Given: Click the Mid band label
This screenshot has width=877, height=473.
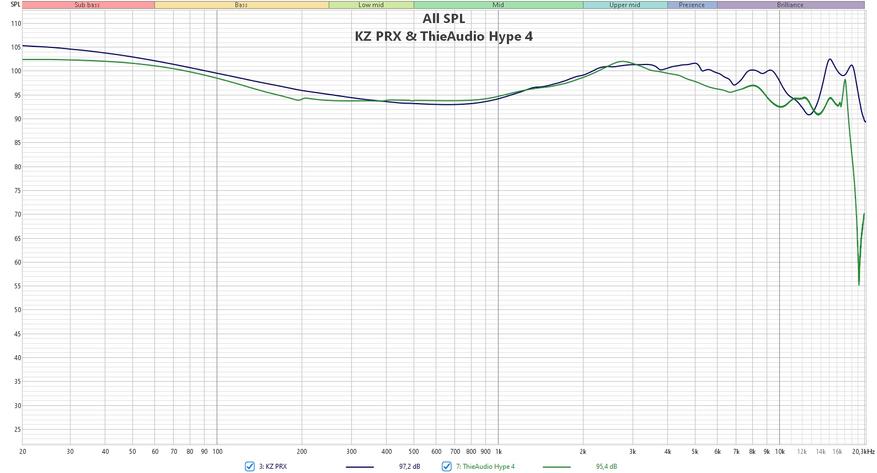Looking at the screenshot, I should (x=498, y=5).
